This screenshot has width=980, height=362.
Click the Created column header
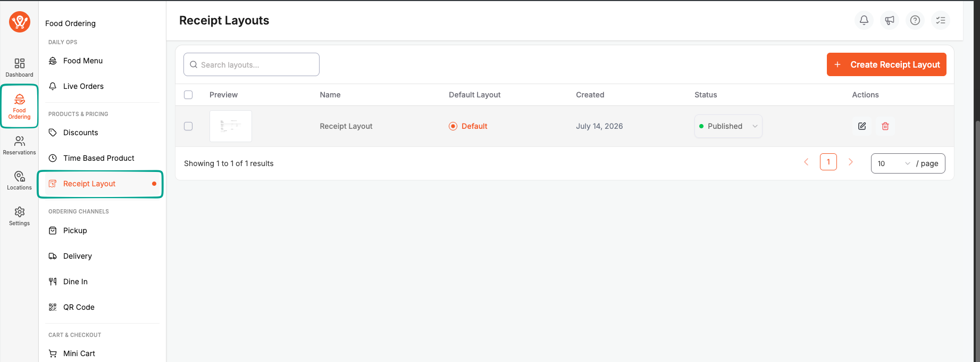click(590, 95)
